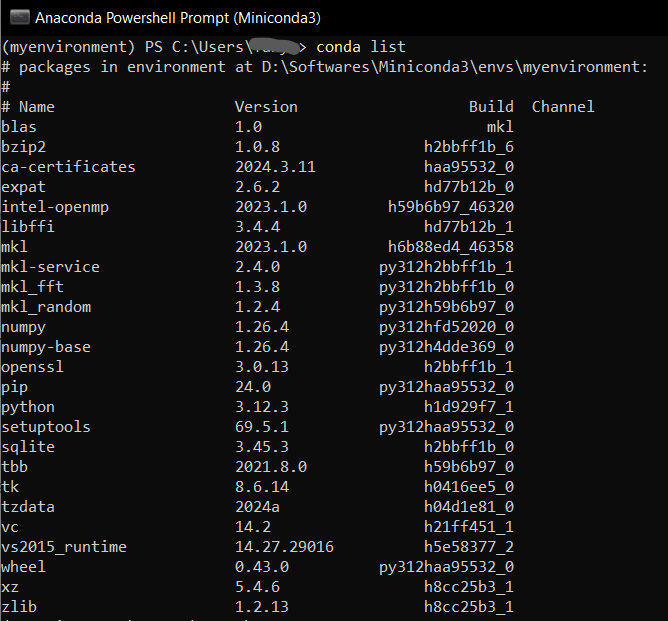Click the 'Name' column header
Viewport: 668px width, 621px height.
click(37, 107)
